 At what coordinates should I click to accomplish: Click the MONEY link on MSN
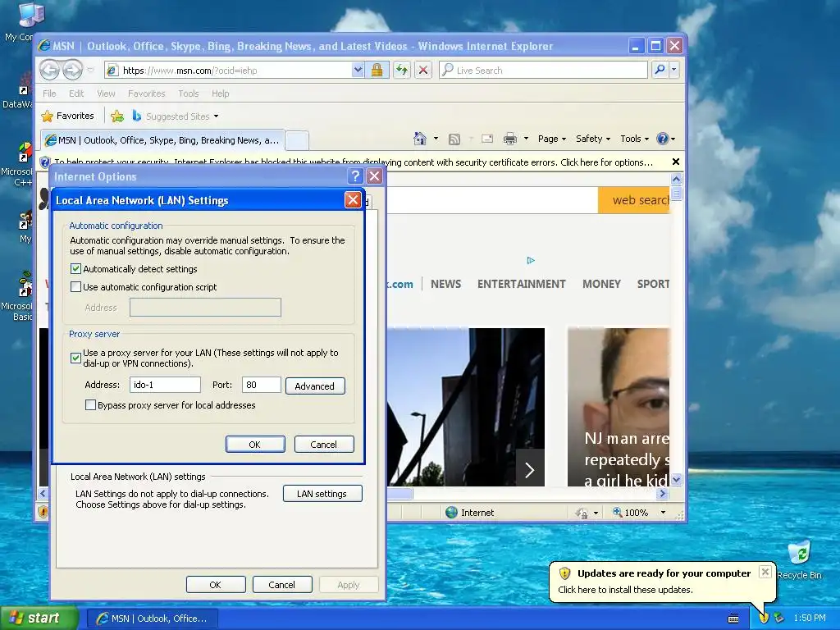601,284
